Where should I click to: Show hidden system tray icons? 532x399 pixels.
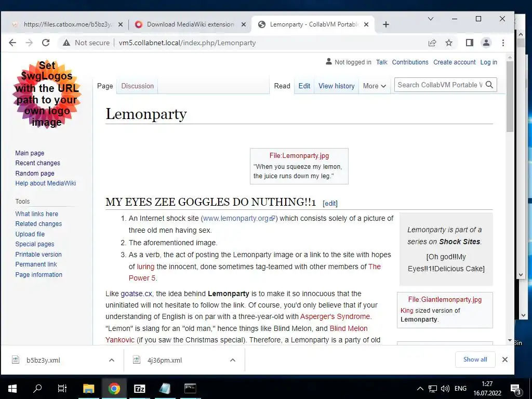[x=420, y=389]
